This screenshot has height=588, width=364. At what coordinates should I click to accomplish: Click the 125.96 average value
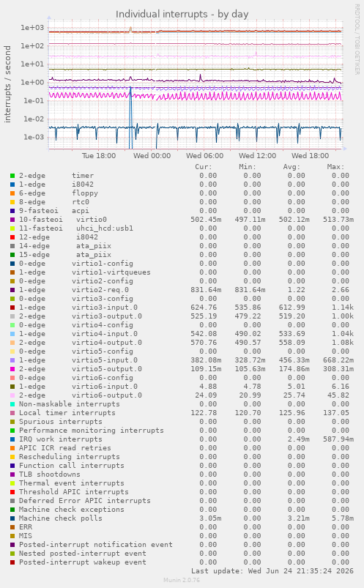292,413
